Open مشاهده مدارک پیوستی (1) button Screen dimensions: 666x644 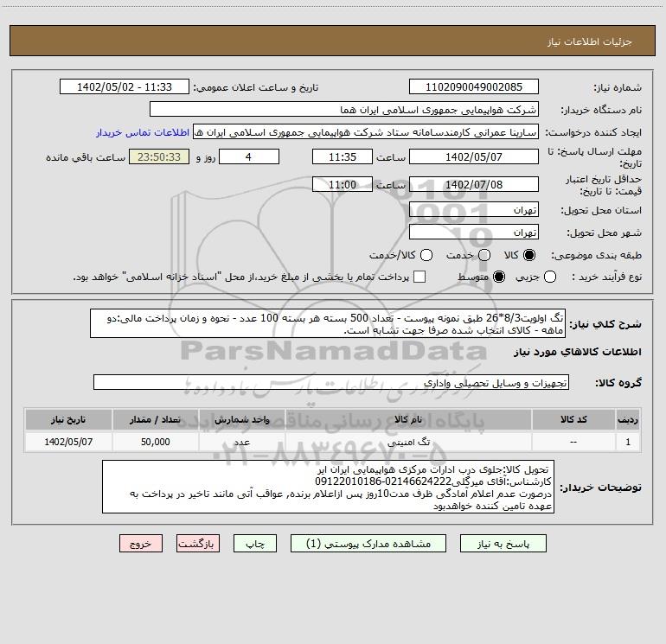368,544
